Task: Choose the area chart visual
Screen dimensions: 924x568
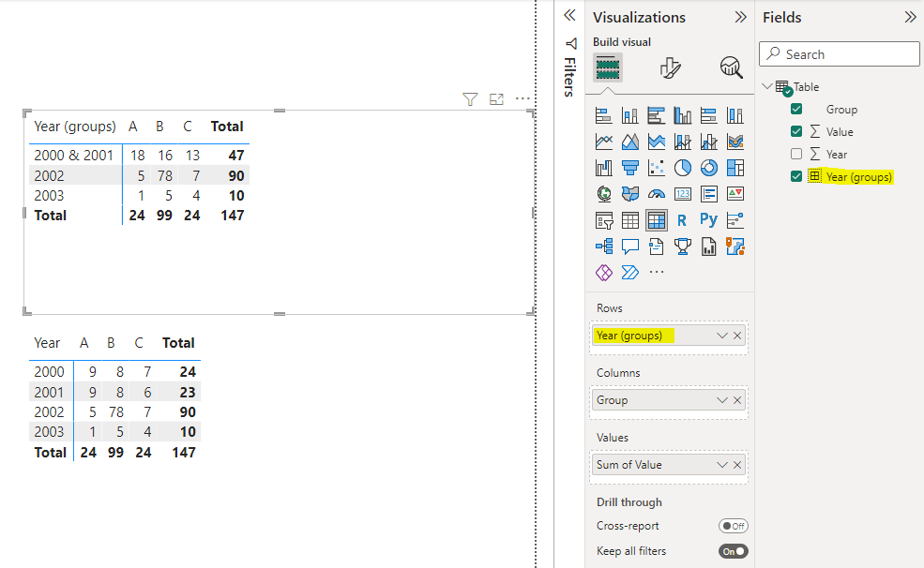Action: (x=630, y=142)
